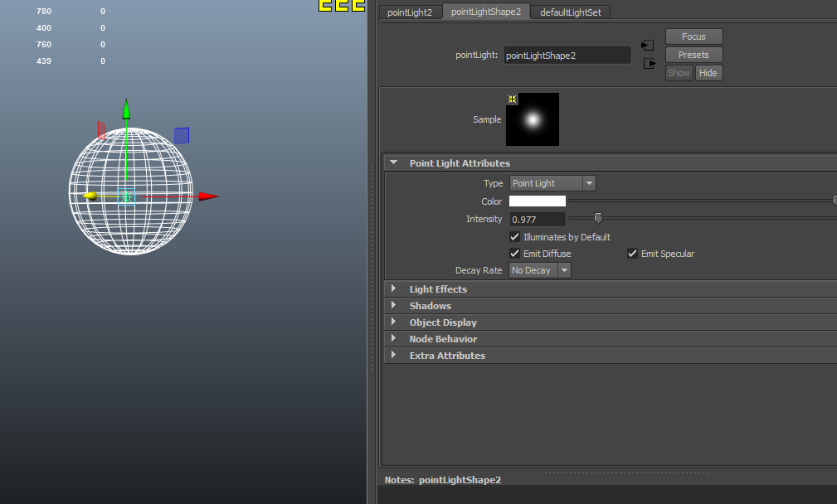Switch to the pointLight2 tab

(x=410, y=12)
